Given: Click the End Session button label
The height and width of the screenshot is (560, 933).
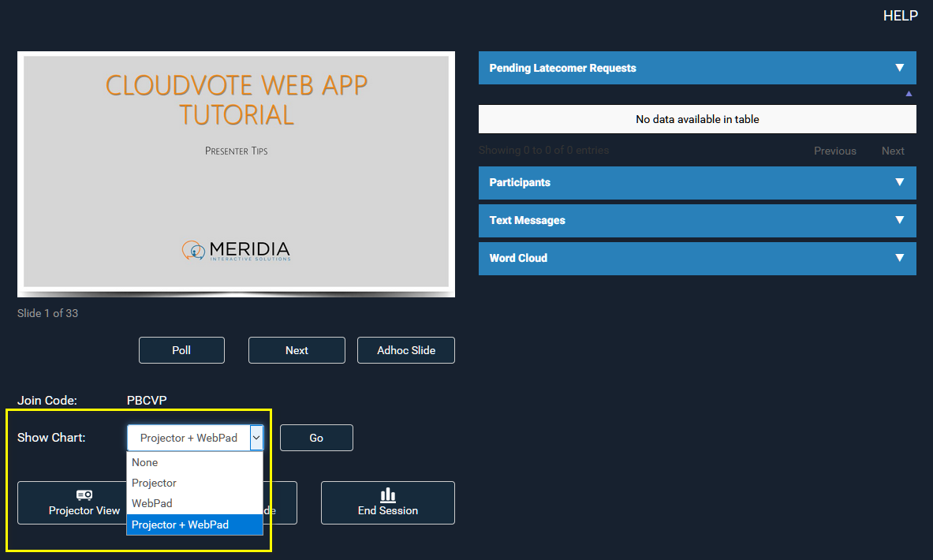Looking at the screenshot, I should click(388, 510).
